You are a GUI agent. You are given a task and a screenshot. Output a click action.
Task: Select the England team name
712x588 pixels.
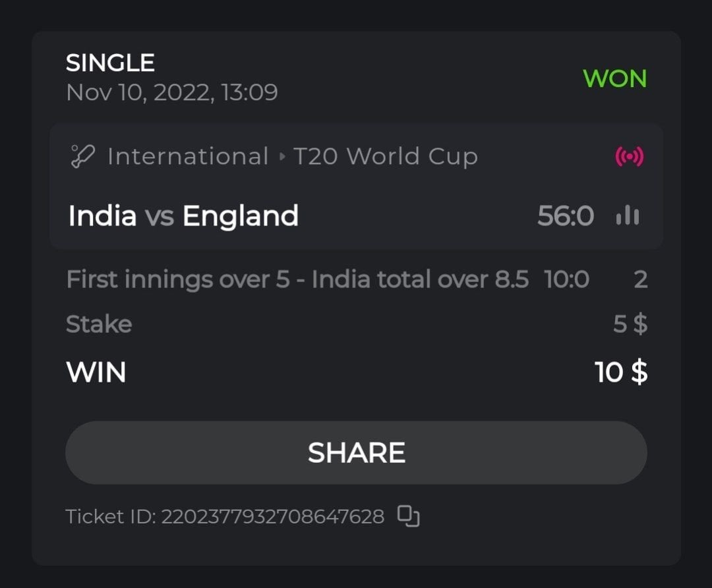coord(240,216)
